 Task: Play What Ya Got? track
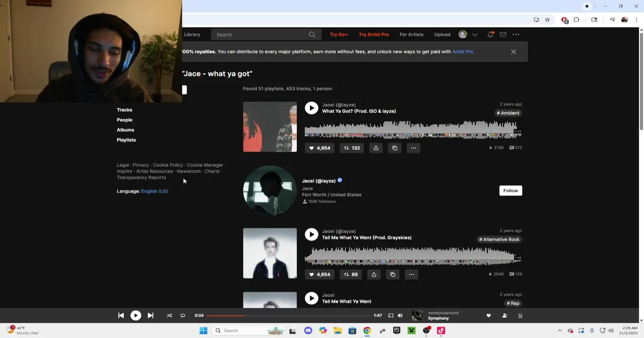311,108
